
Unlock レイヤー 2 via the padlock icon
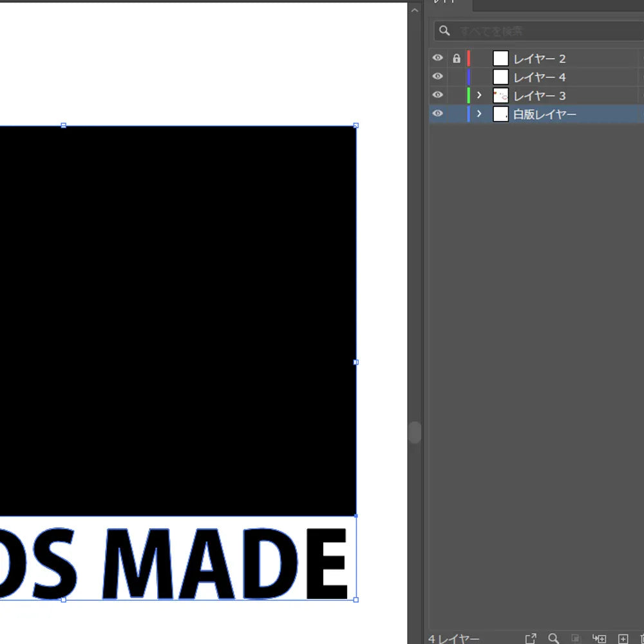coord(457,59)
